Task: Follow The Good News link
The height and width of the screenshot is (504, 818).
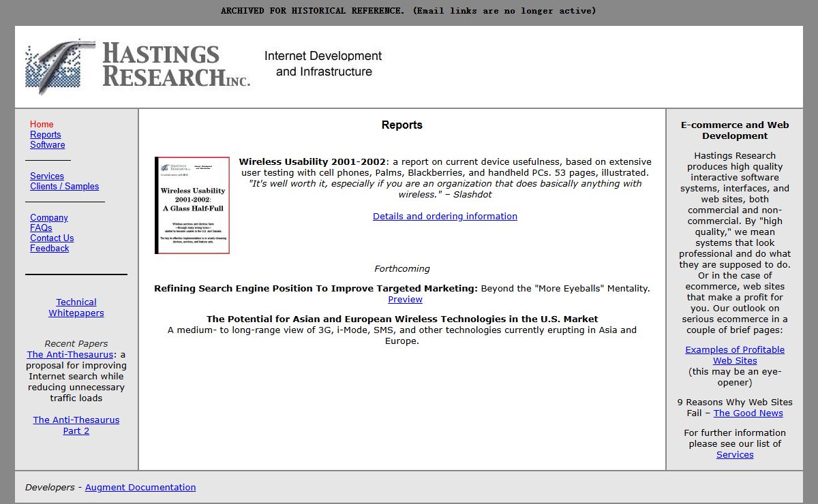Action: pyautogui.click(x=748, y=413)
